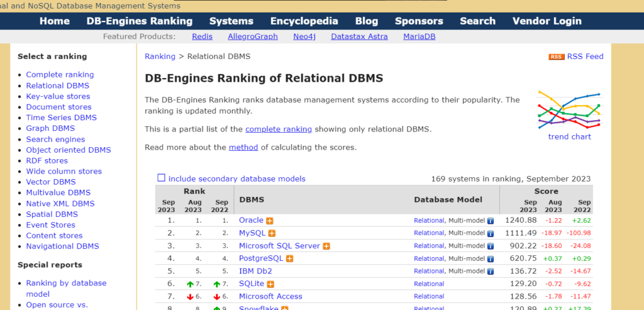Open Search in the navigation bar

pyautogui.click(x=478, y=21)
